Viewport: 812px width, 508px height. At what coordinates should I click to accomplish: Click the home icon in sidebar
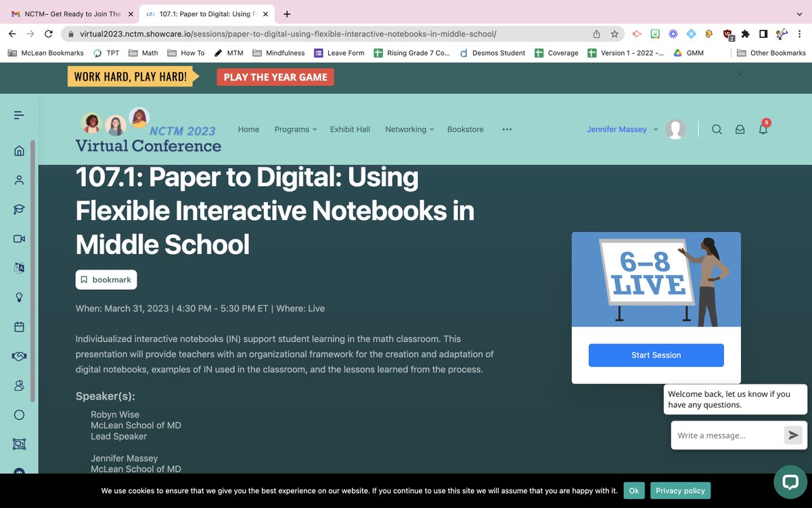click(19, 150)
